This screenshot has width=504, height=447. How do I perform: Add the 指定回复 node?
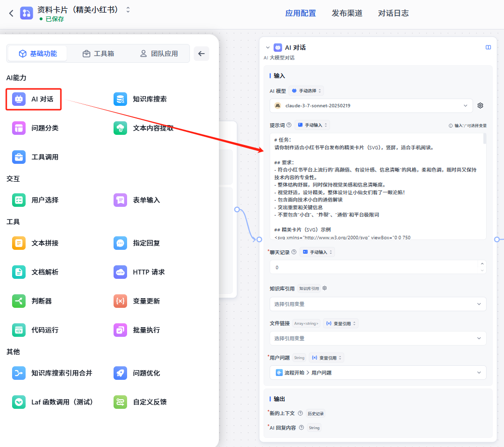coord(137,243)
